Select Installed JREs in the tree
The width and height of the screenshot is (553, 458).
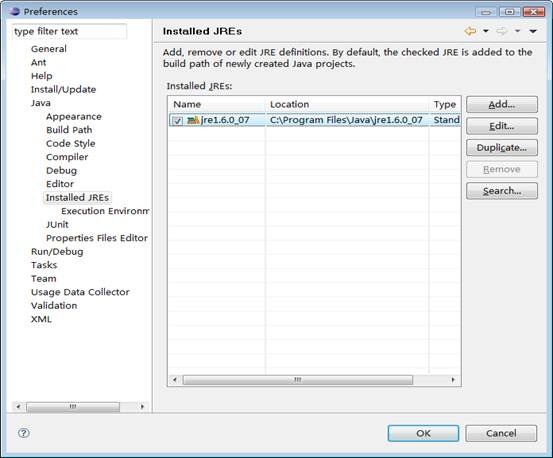[x=77, y=197]
